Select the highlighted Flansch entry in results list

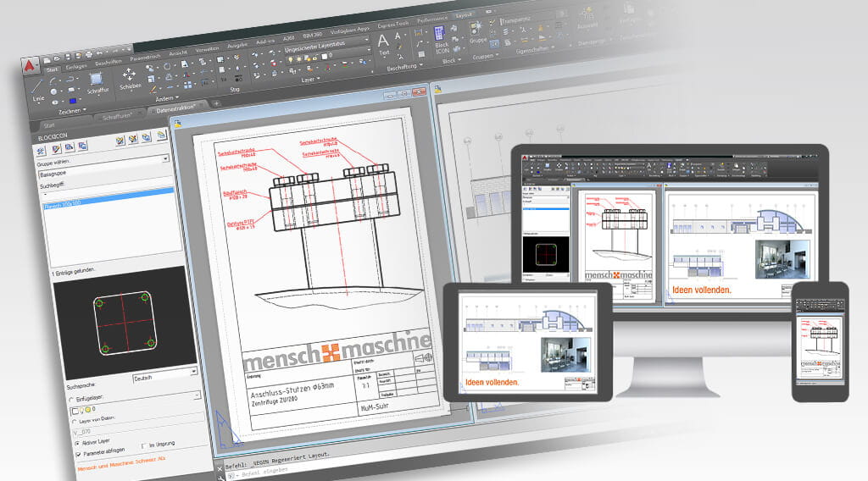point(108,199)
